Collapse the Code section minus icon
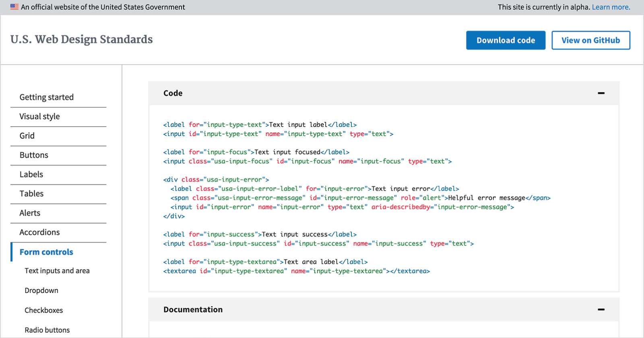Viewport: 644px width, 338px height. [601, 93]
